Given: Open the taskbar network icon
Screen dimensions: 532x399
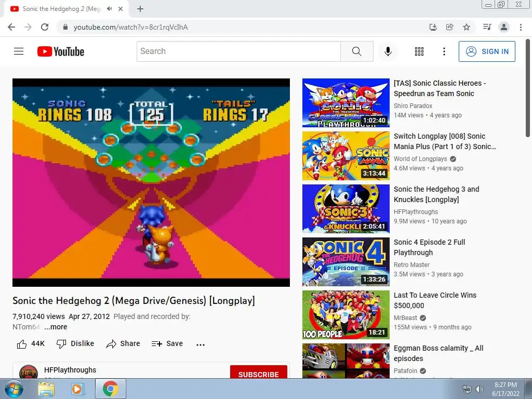Looking at the screenshot, I should pos(467,389).
